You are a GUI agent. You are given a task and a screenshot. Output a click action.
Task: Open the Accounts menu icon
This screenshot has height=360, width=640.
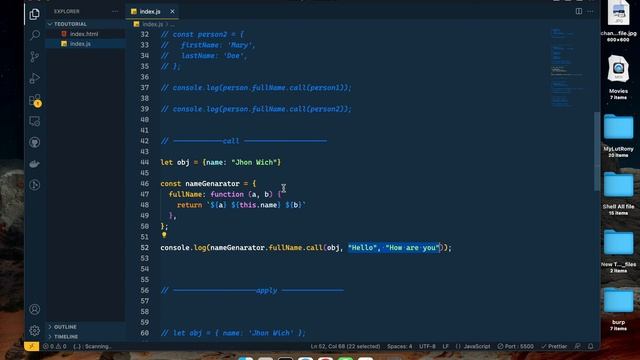[x=35, y=309]
